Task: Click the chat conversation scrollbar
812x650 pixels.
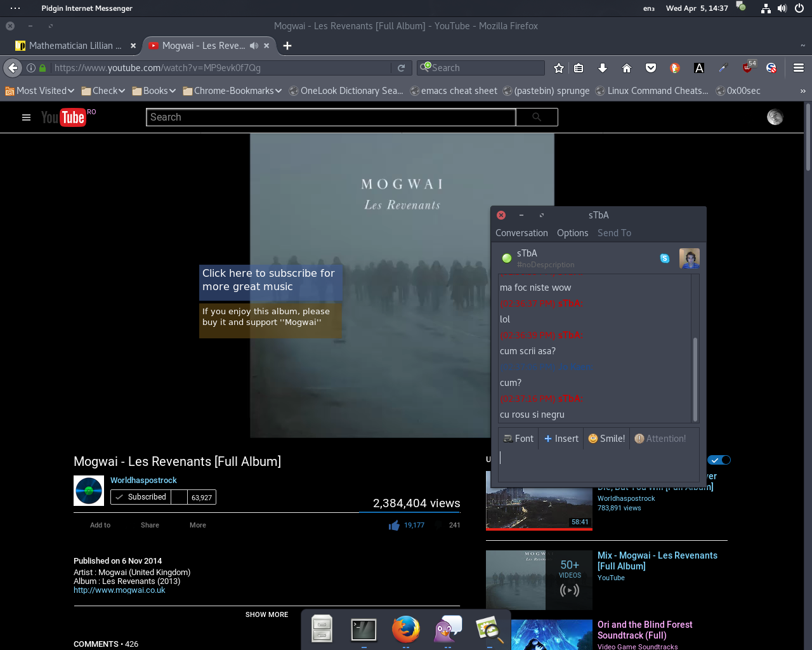Action: point(695,379)
